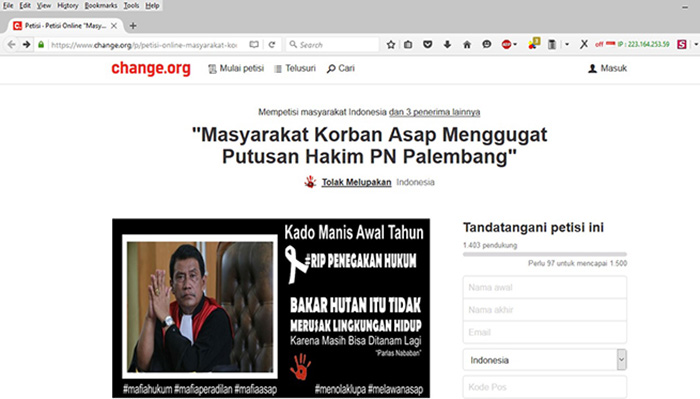The image size is (700, 399).
Task: Click the Kode Pos field
Action: (545, 387)
